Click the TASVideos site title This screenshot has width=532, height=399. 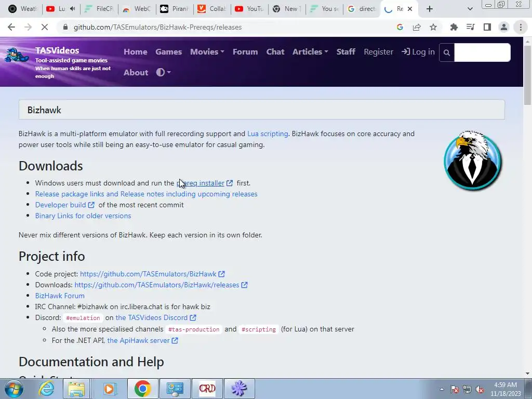click(57, 50)
